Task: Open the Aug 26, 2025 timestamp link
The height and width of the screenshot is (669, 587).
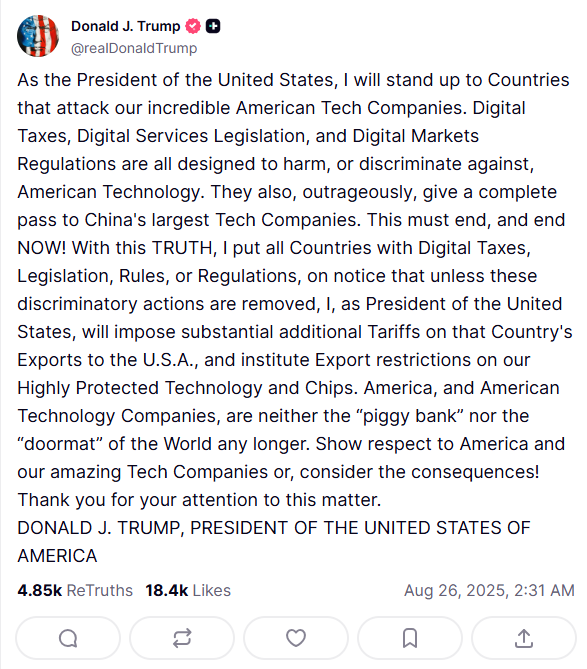Action: pyautogui.click(x=489, y=590)
